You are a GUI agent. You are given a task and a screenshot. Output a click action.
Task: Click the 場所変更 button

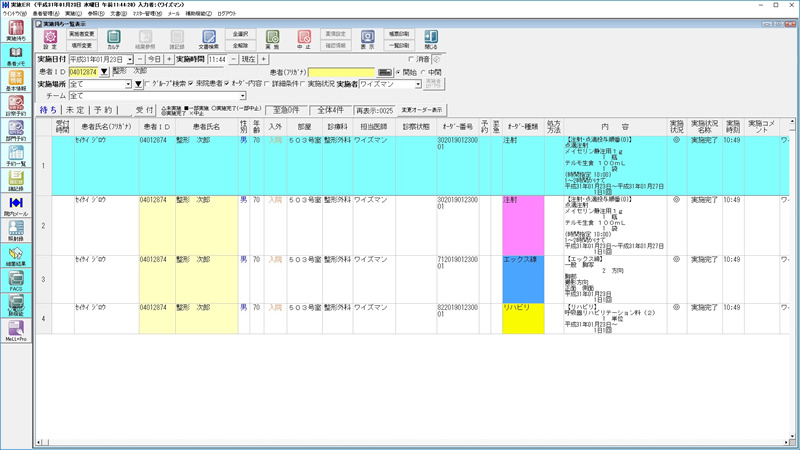[x=82, y=45]
